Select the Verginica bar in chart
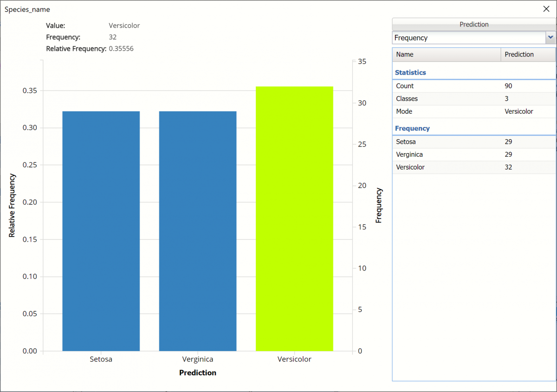The image size is (557, 392). 197,231
